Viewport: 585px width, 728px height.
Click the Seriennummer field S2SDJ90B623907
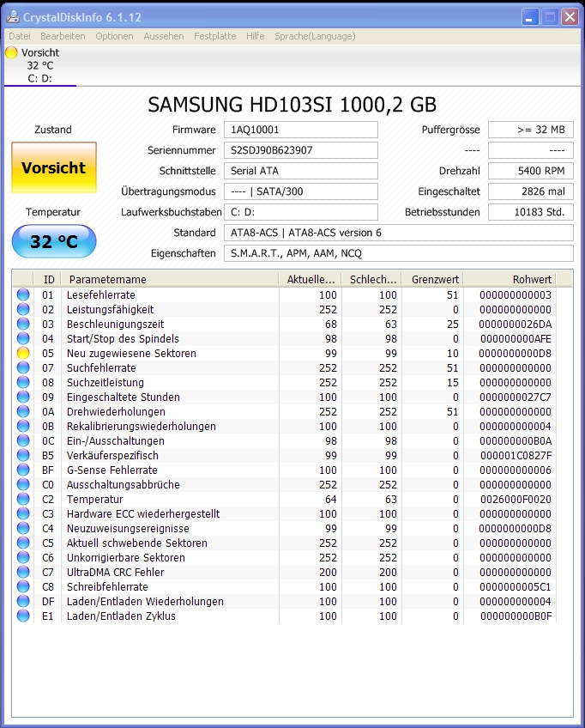(x=300, y=150)
